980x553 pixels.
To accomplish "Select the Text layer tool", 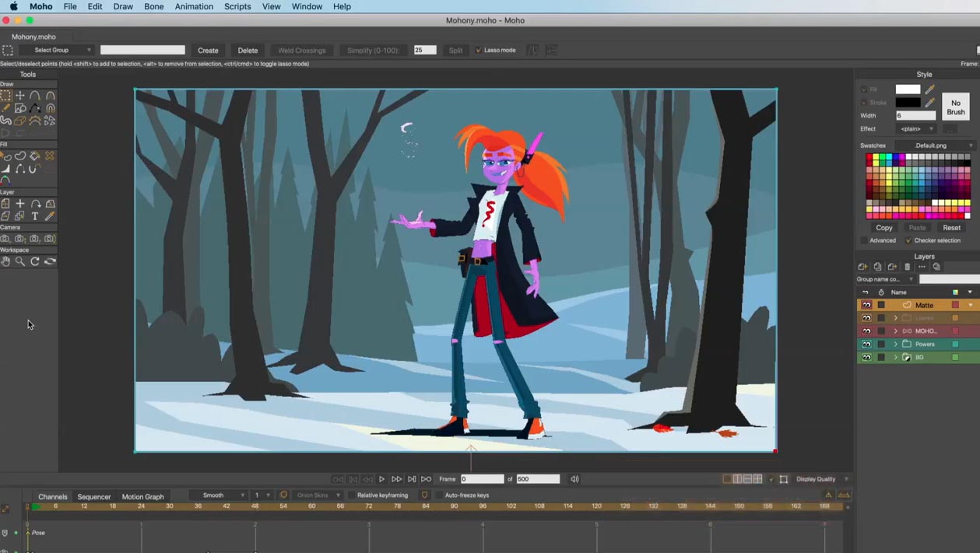I will pos(35,216).
